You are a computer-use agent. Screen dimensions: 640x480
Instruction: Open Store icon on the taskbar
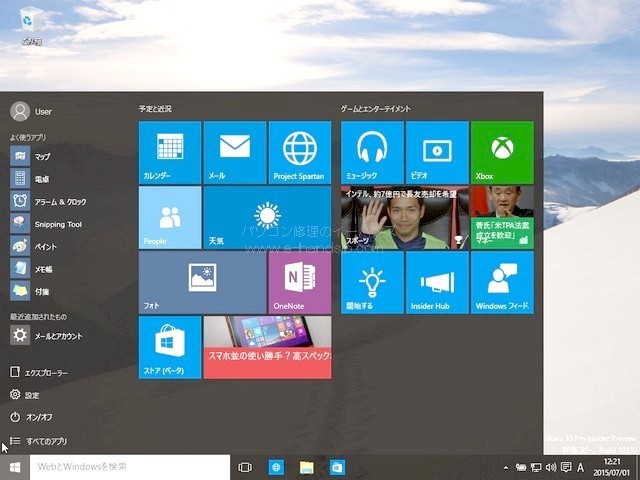coord(337,467)
